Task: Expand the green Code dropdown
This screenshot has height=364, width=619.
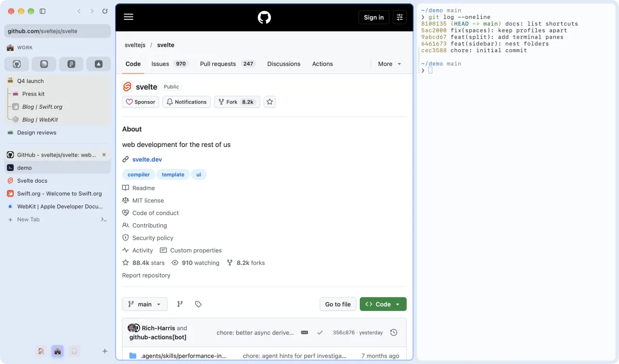Action: [x=383, y=304]
